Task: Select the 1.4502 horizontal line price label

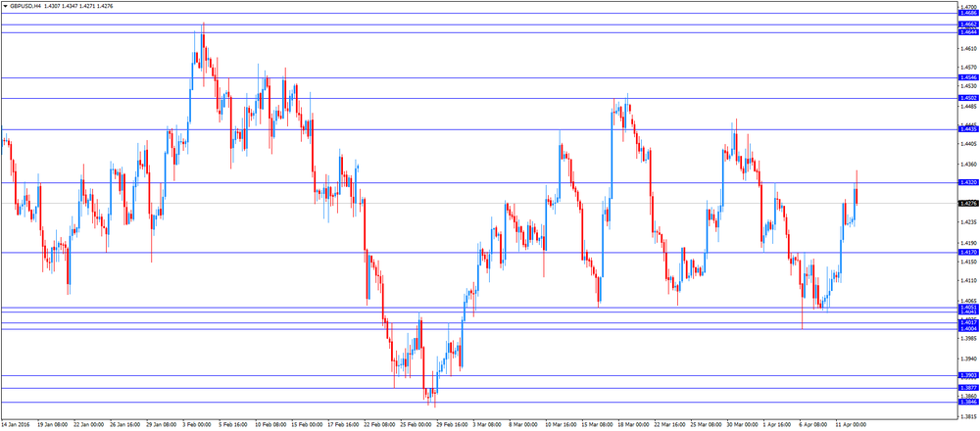Action: [969, 98]
